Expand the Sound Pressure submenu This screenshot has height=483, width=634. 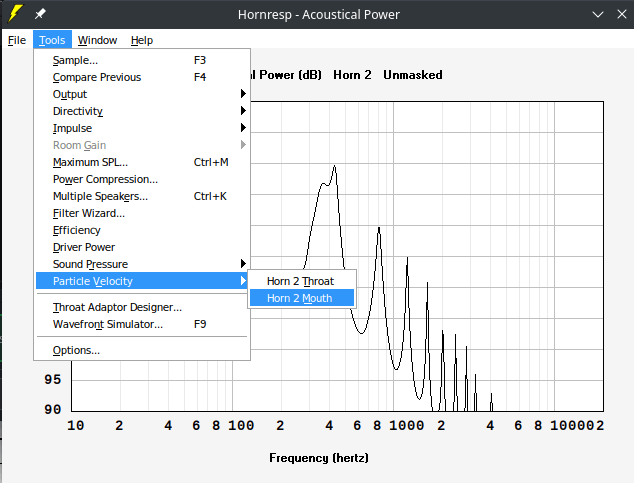(x=142, y=264)
